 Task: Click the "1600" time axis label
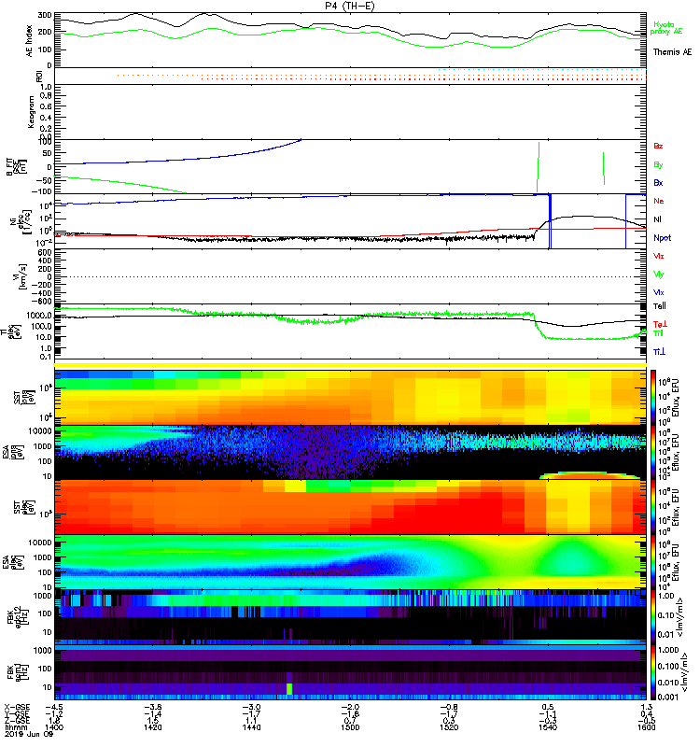[646, 727]
